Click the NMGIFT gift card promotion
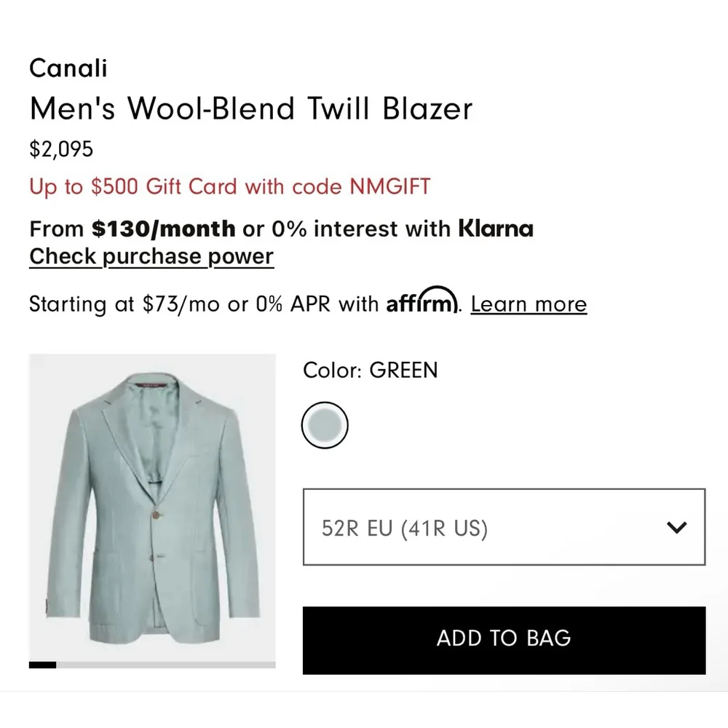The height and width of the screenshot is (728, 728). [229, 186]
